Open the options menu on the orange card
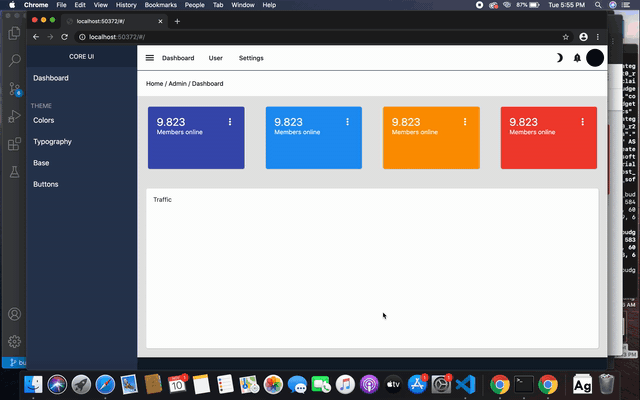This screenshot has width=640, height=400. tap(465, 122)
